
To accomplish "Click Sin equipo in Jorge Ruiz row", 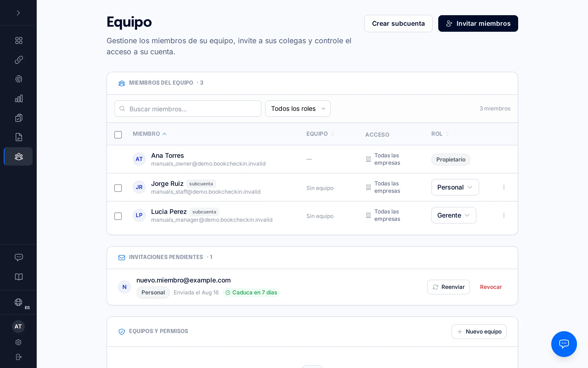I will (x=320, y=188).
